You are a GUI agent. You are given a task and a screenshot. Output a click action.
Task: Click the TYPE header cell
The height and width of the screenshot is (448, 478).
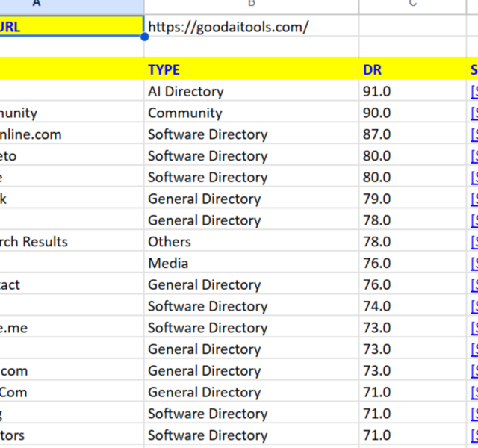tap(252, 69)
